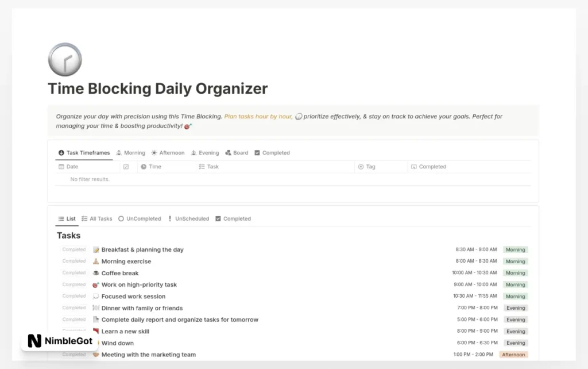This screenshot has height=369, width=588.
Task: Switch to the Afternoon view tab
Action: pyautogui.click(x=168, y=153)
